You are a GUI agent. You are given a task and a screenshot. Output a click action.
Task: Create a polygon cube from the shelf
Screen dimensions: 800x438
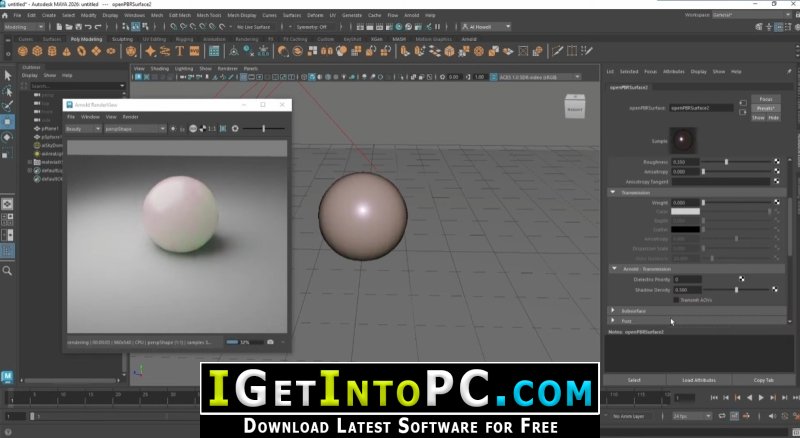[37, 51]
